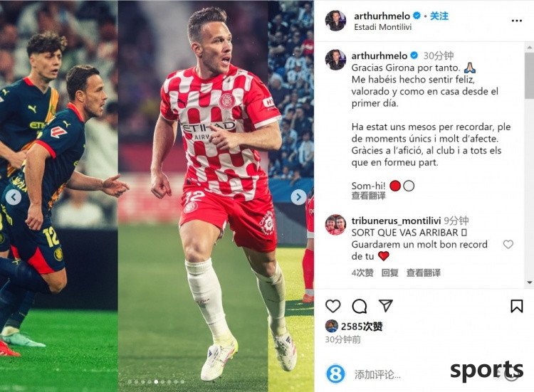Click the comments scrollbar down arrow
This screenshot has width=534, height=392.
click(x=529, y=282)
